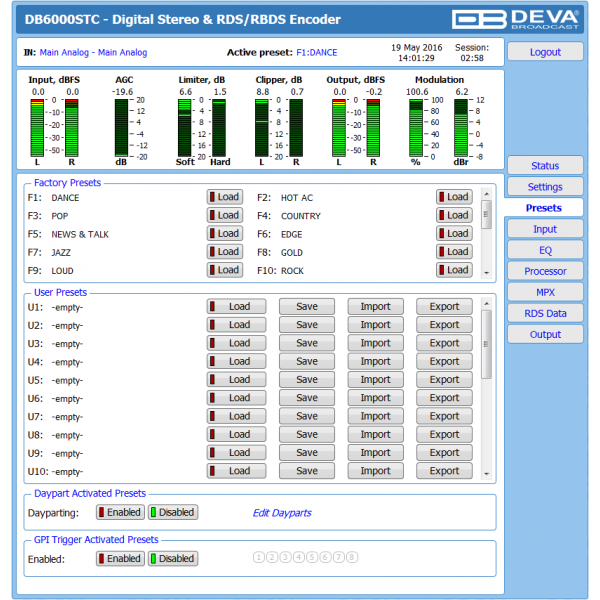The image size is (600, 600).
Task: Select GPI trigger number 5
Action: coord(312,557)
